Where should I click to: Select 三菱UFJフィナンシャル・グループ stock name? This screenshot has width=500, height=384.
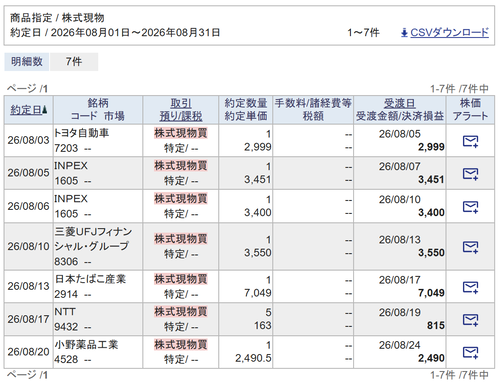[93, 239]
